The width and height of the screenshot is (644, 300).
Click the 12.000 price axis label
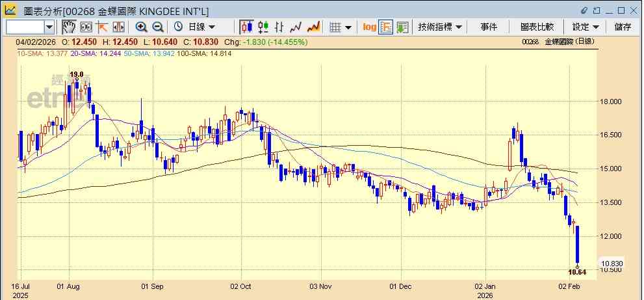click(x=610, y=236)
